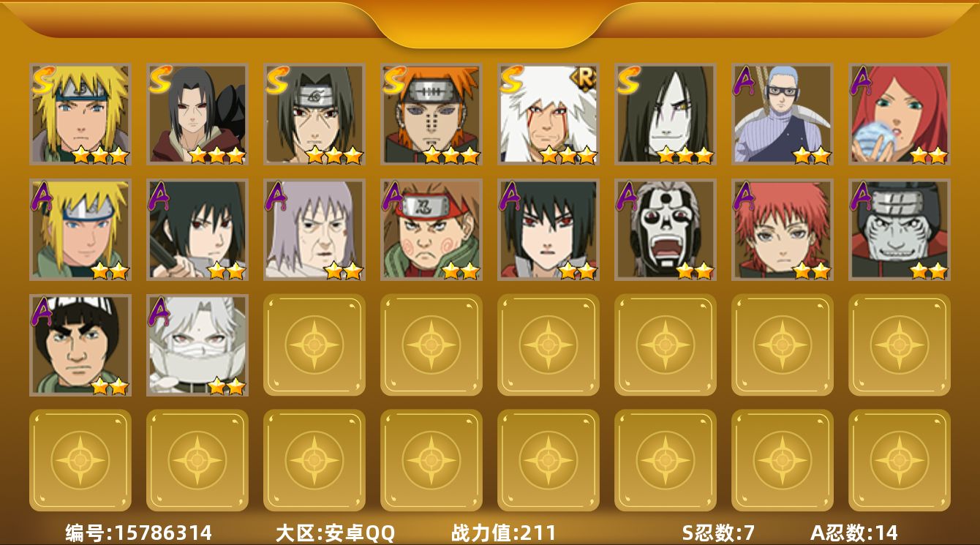Click Choji with the red headband
980x545 pixels.
(x=431, y=230)
